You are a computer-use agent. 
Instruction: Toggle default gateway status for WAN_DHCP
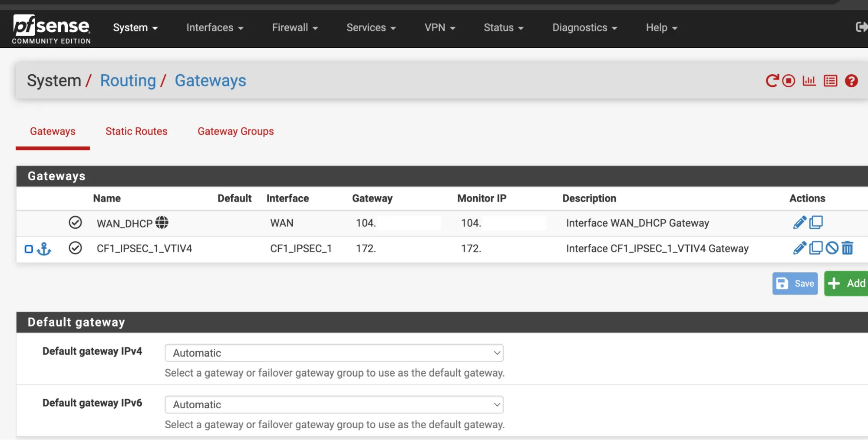75,223
